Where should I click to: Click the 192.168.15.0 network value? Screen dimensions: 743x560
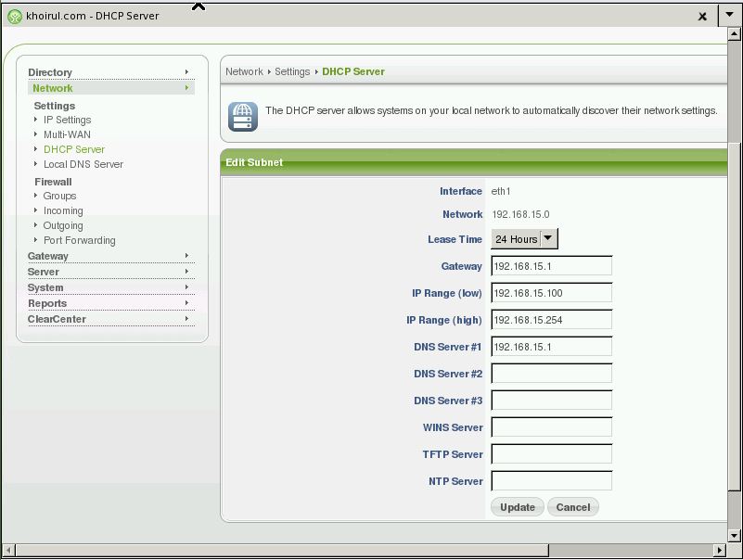[x=520, y=214]
